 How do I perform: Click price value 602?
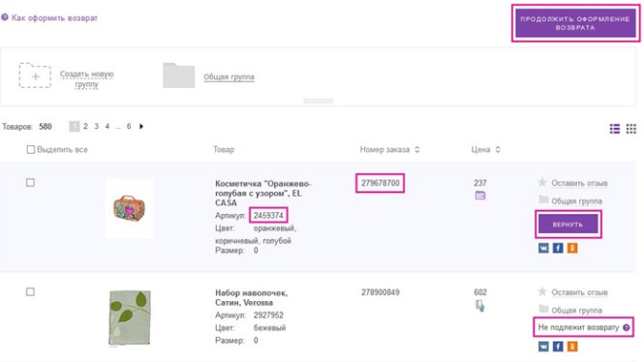(x=480, y=292)
